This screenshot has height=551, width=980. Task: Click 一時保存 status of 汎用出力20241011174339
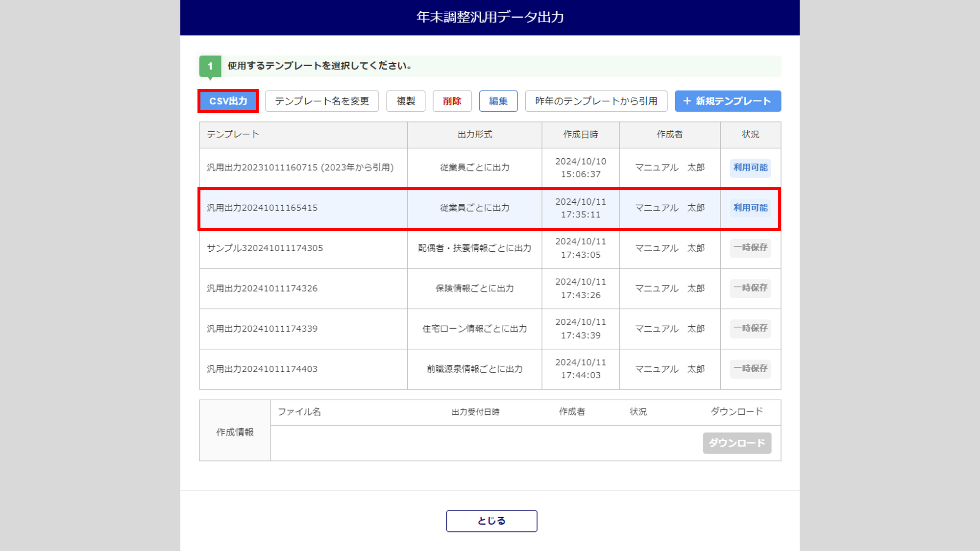[750, 328]
